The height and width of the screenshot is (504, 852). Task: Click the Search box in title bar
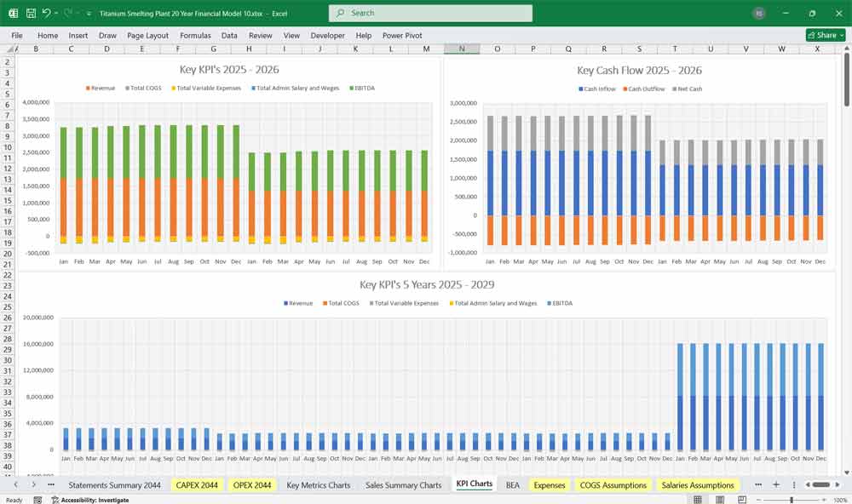pos(430,14)
